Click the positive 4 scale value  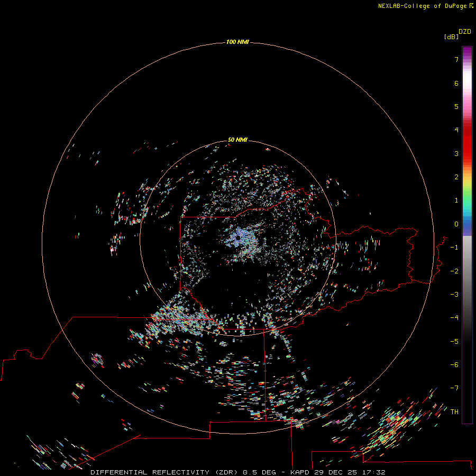(456, 130)
